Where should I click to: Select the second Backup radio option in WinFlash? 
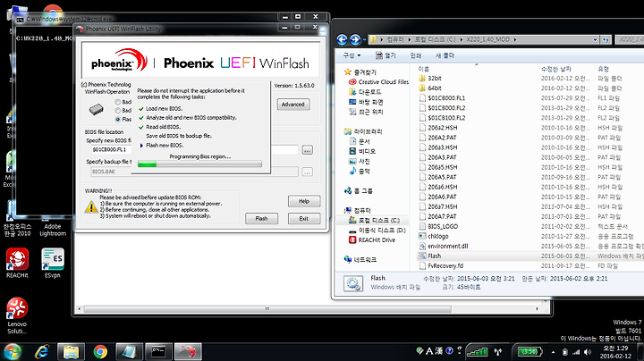pyautogui.click(x=118, y=110)
